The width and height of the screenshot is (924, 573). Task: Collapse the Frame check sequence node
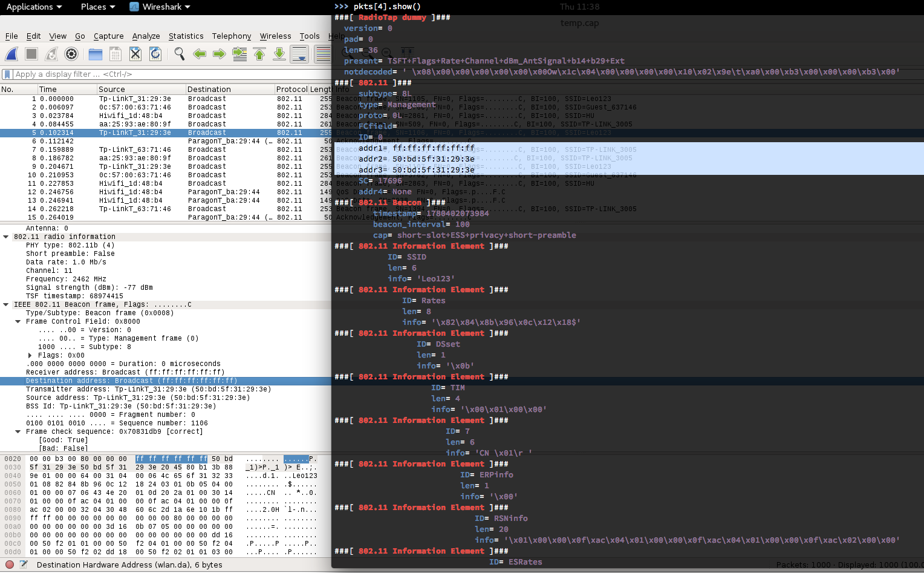(x=18, y=431)
